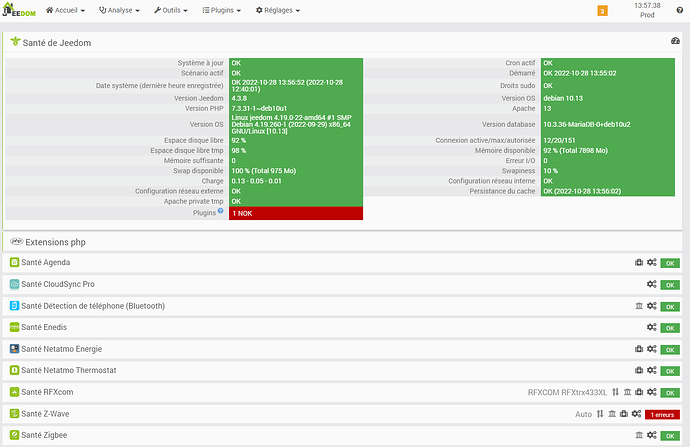Click the Démarré OK 2022-10-28 13:55:02 value
The image size is (690, 447).
coord(580,73)
